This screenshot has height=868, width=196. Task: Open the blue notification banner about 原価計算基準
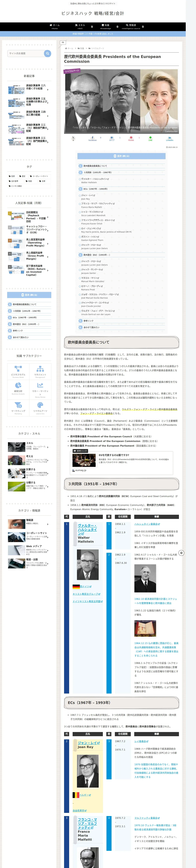(93, 34)
